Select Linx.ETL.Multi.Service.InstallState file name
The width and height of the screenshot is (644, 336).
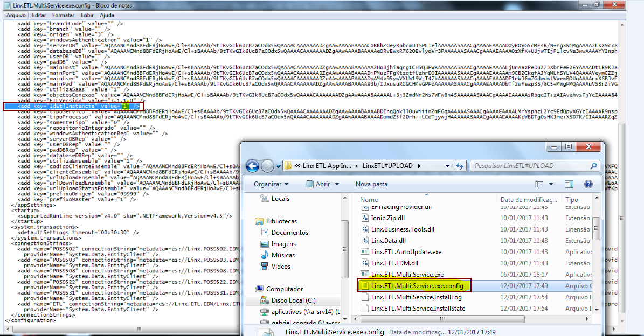(418, 308)
